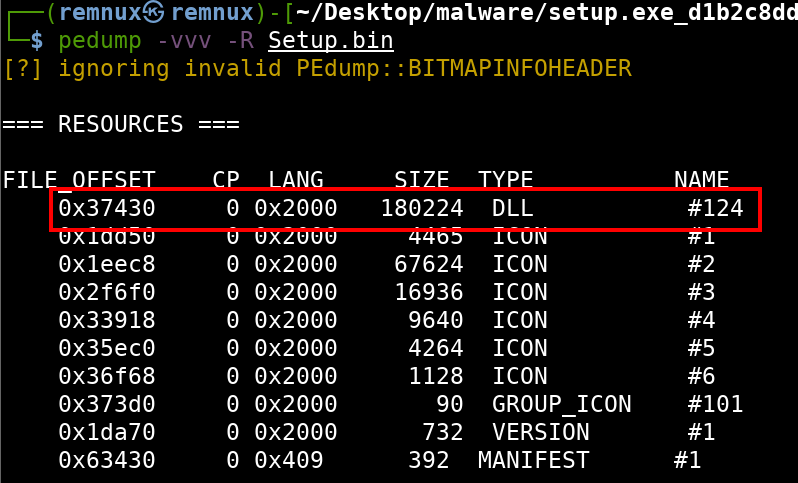Viewport: 798px width, 483px height.
Task: Click the size value 16936
Action: [429, 292]
